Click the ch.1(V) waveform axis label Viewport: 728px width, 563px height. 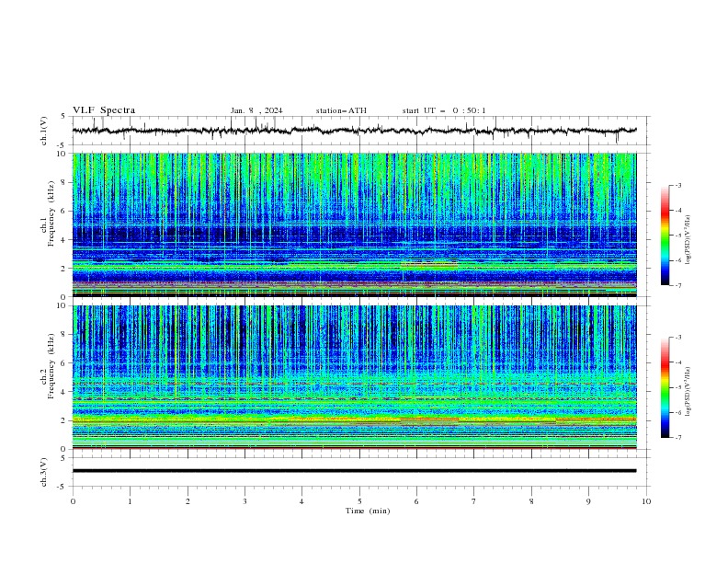pyautogui.click(x=44, y=131)
